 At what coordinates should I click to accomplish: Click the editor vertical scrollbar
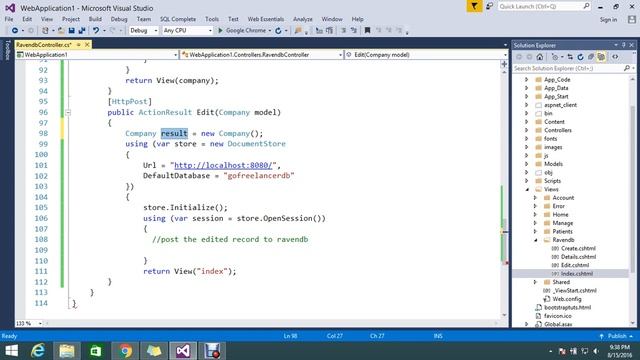click(504, 192)
